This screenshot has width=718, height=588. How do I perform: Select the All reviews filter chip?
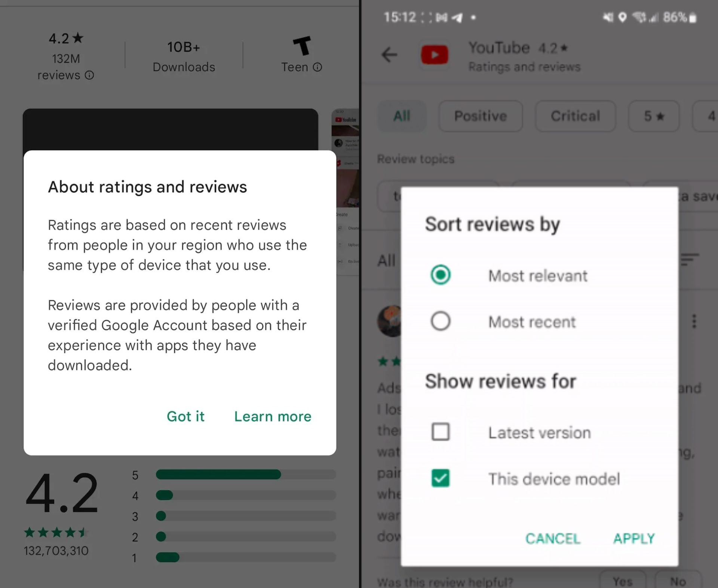pyautogui.click(x=402, y=116)
